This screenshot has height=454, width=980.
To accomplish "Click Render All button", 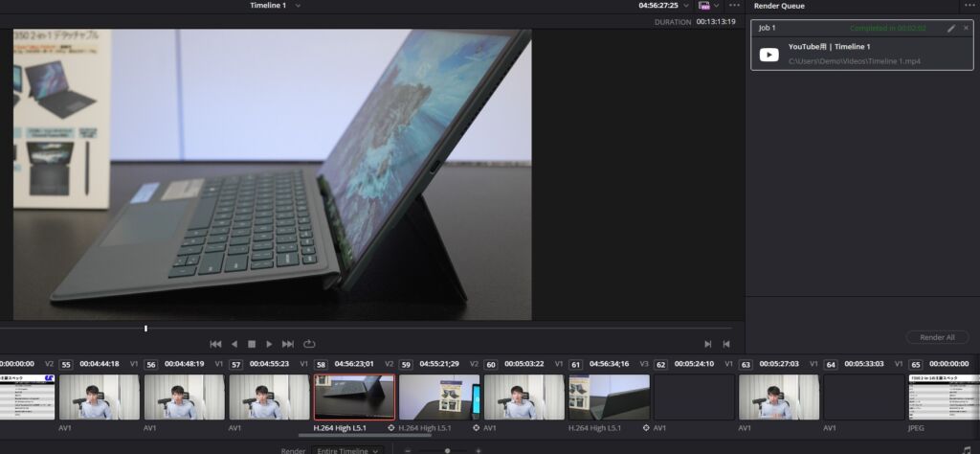I will (937, 338).
